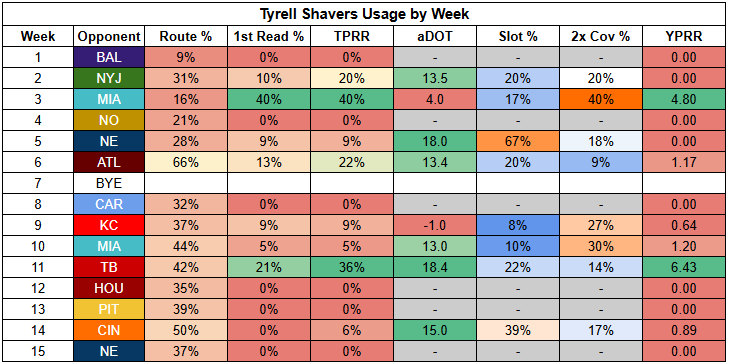Select the NYJ opponent cell
The width and height of the screenshot is (729, 364).
[x=109, y=78]
